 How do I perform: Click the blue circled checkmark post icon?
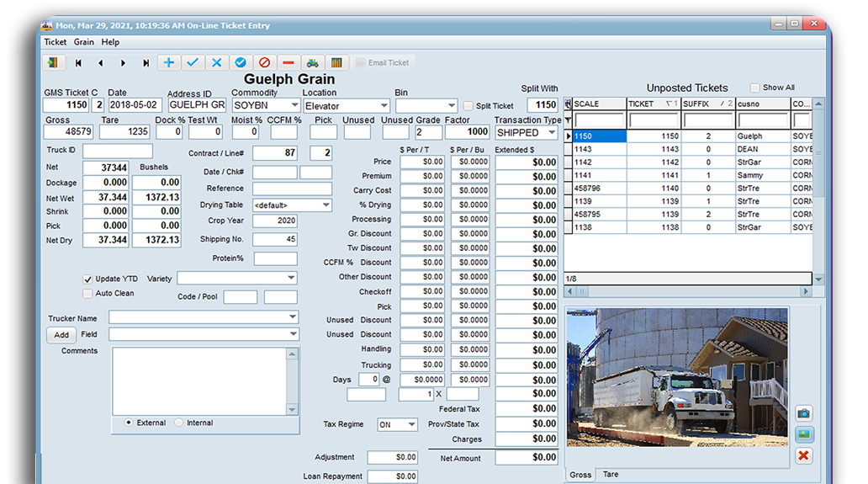click(x=241, y=62)
